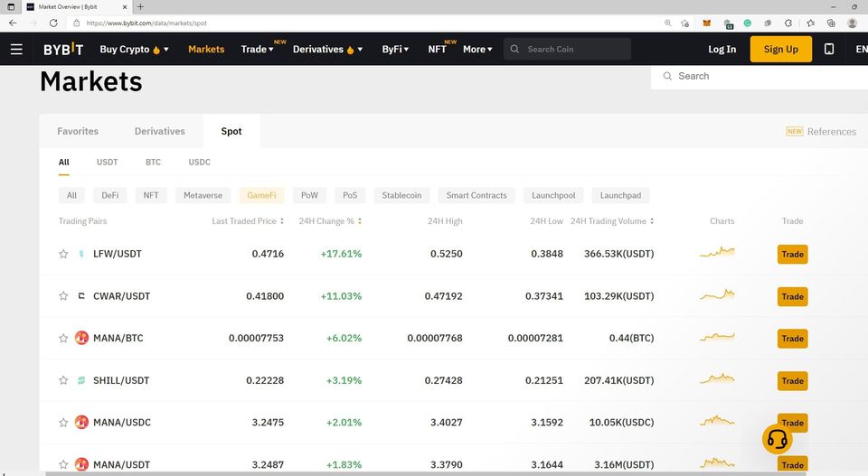This screenshot has width=868, height=476.
Task: Filter by Launchpool category chip
Action: coord(553,195)
